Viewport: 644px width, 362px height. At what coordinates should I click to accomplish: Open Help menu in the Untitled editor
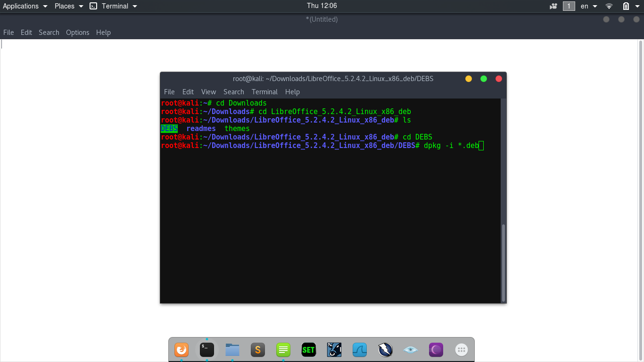tap(103, 33)
